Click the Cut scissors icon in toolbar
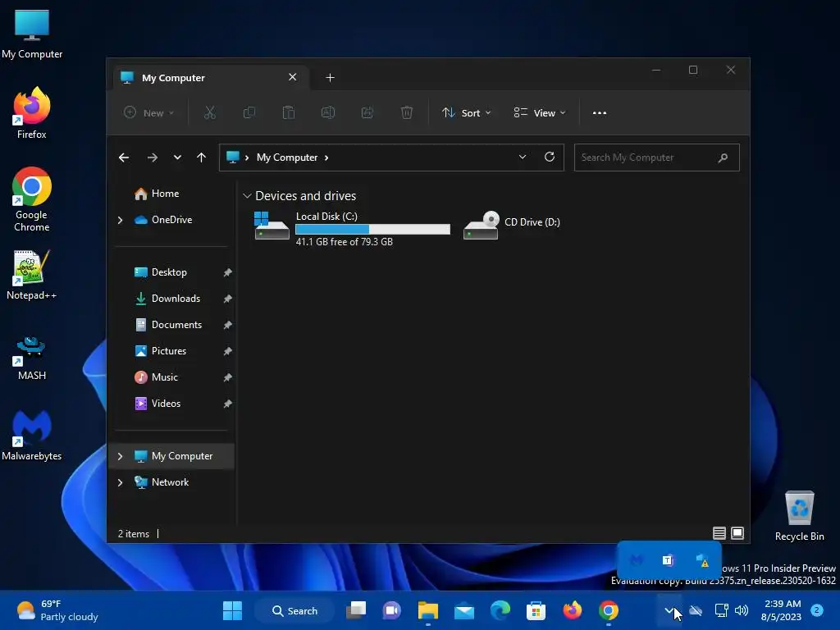This screenshot has width=840, height=630. 209,112
